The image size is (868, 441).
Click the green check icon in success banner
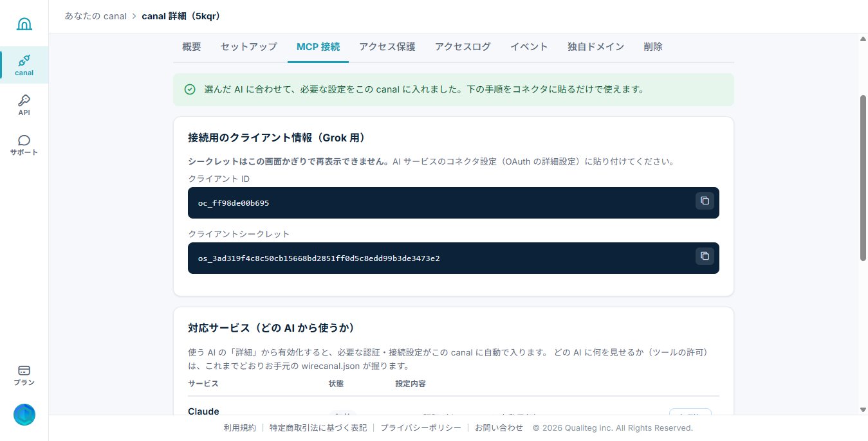(190, 89)
